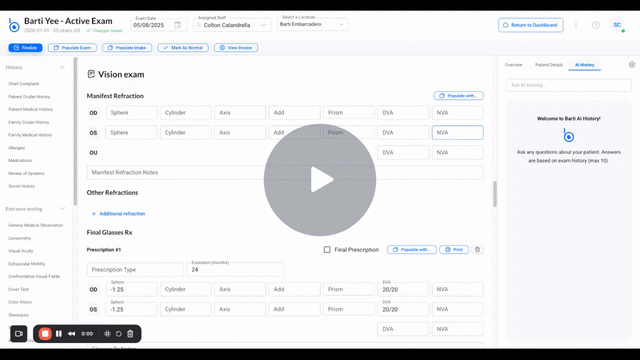The image size is (640, 360).
Task: Go to Extraocular Motility section
Action: pyautogui.click(x=27, y=264)
